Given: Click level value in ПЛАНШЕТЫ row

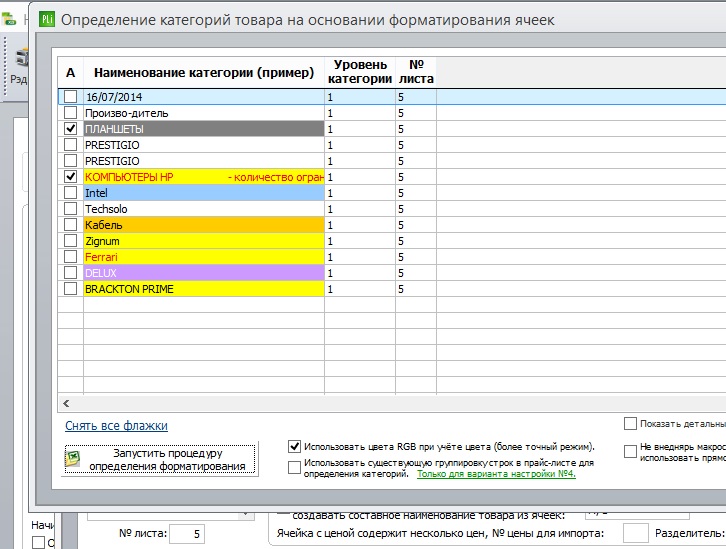Looking at the screenshot, I should click(360, 129).
